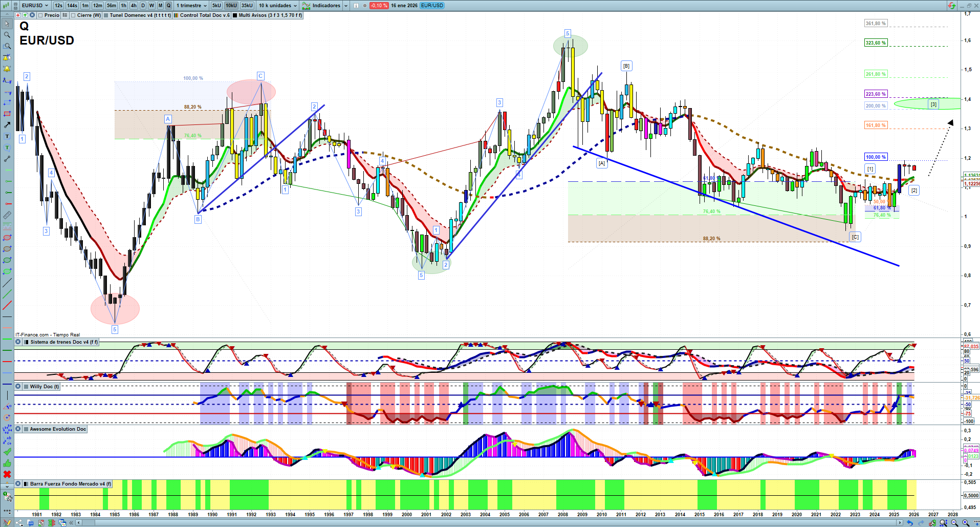Select the rectangle drawing tool with red fill
This screenshot has width=980, height=527.
click(7, 114)
